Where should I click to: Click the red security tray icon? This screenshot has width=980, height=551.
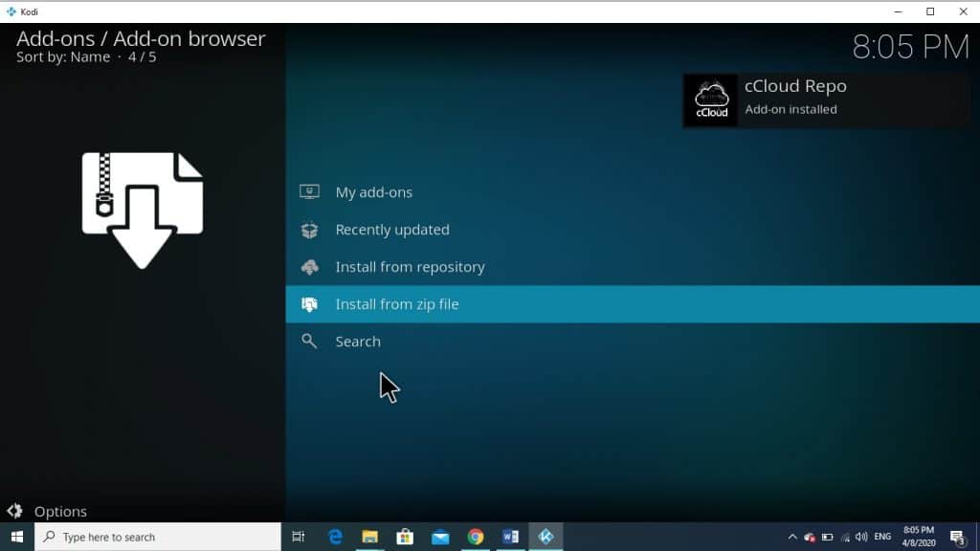tap(810, 538)
